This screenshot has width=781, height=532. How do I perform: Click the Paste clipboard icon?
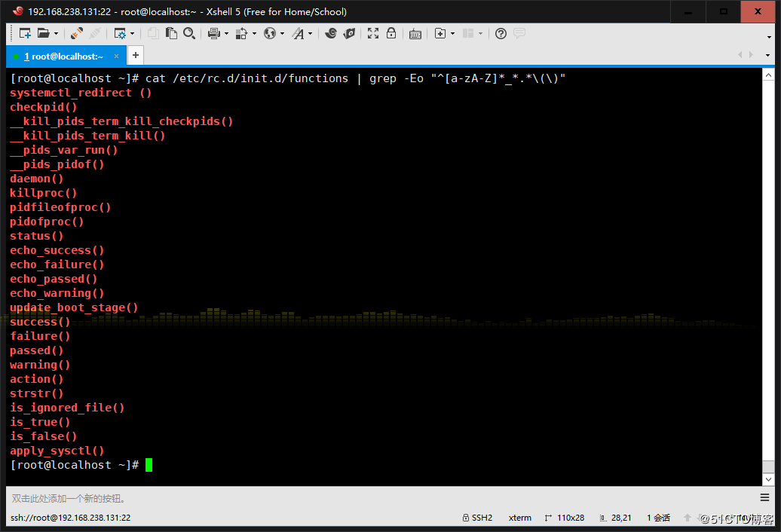pyautogui.click(x=171, y=33)
